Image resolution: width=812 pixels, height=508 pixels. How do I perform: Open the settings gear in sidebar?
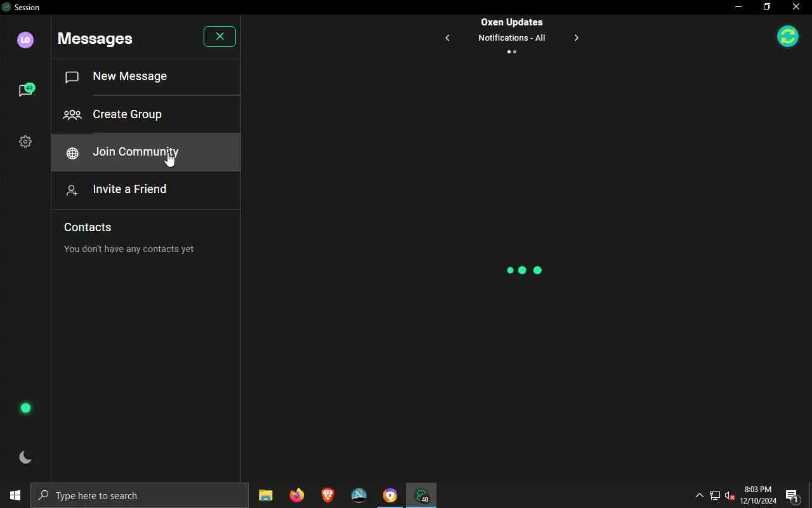(25, 142)
